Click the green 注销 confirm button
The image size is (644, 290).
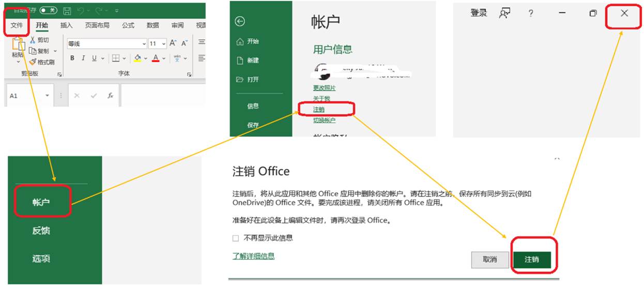click(532, 260)
